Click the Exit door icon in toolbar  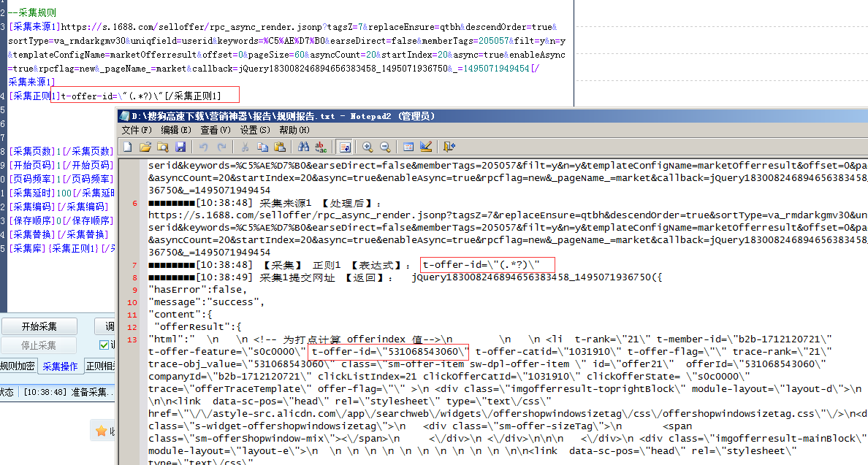pos(449,147)
